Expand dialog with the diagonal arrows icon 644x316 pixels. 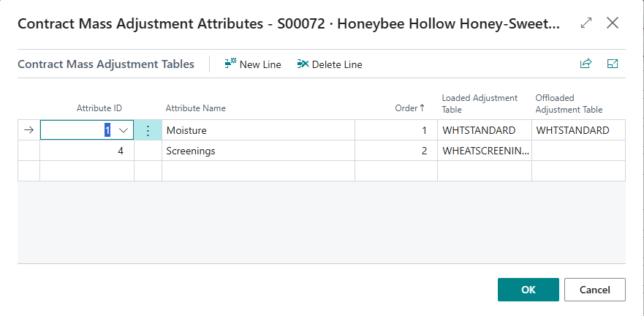586,23
